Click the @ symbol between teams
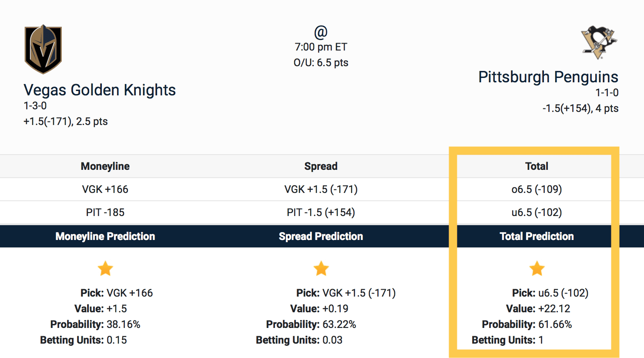The height and width of the screenshot is (358, 644). pos(321,32)
